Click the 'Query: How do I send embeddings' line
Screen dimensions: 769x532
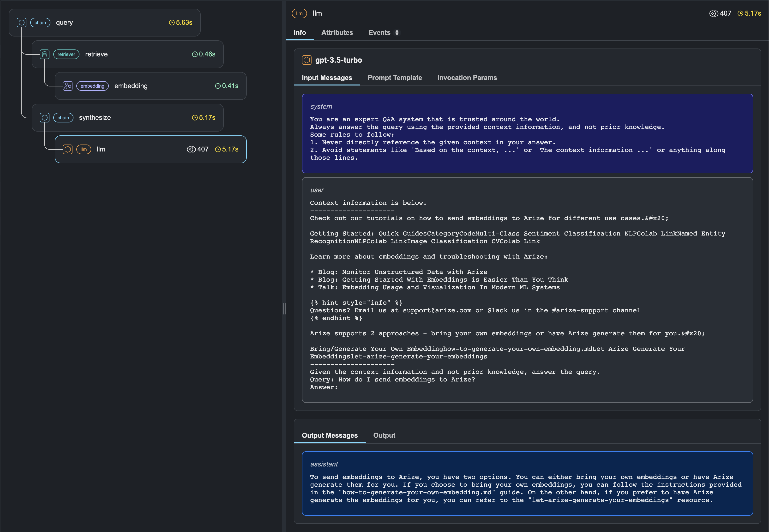(392, 380)
